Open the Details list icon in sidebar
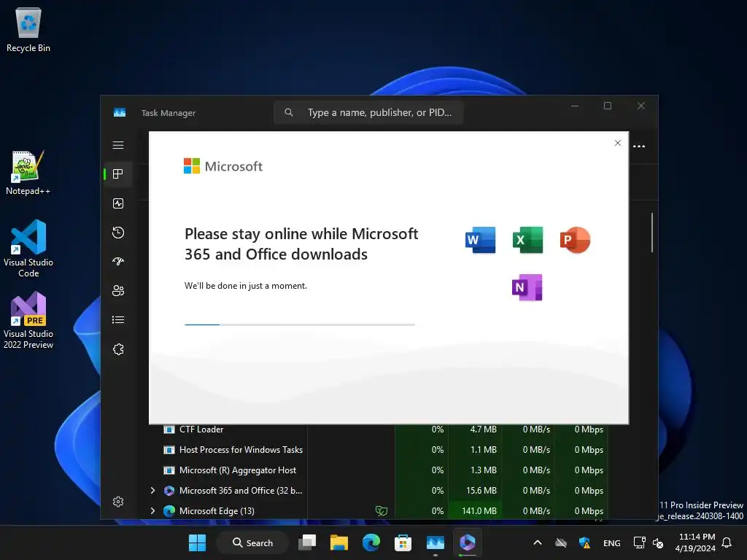 (x=118, y=320)
